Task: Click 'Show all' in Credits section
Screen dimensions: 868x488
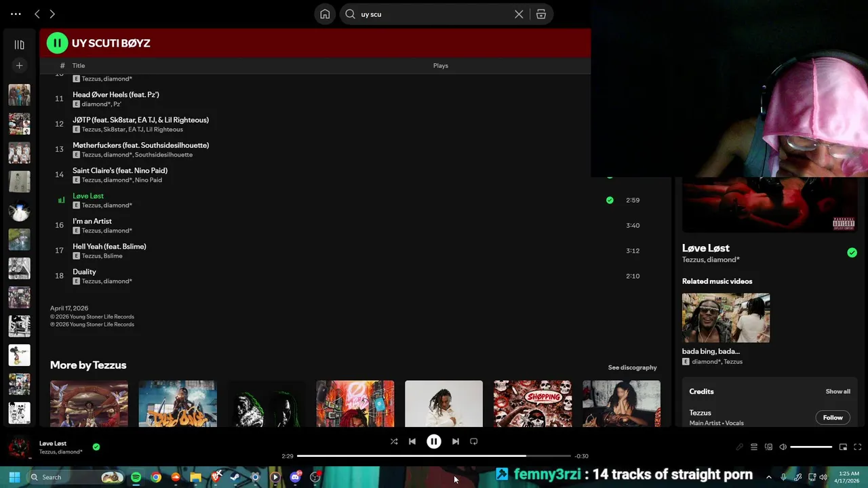Action: click(837, 391)
